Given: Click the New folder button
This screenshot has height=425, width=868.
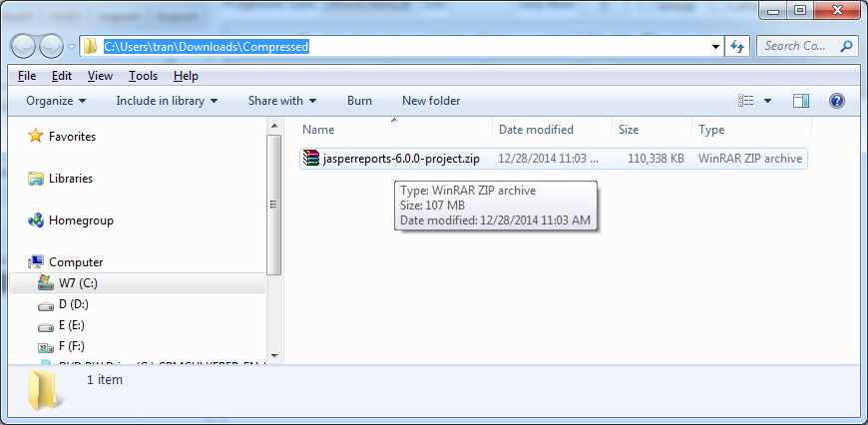Looking at the screenshot, I should tap(431, 101).
